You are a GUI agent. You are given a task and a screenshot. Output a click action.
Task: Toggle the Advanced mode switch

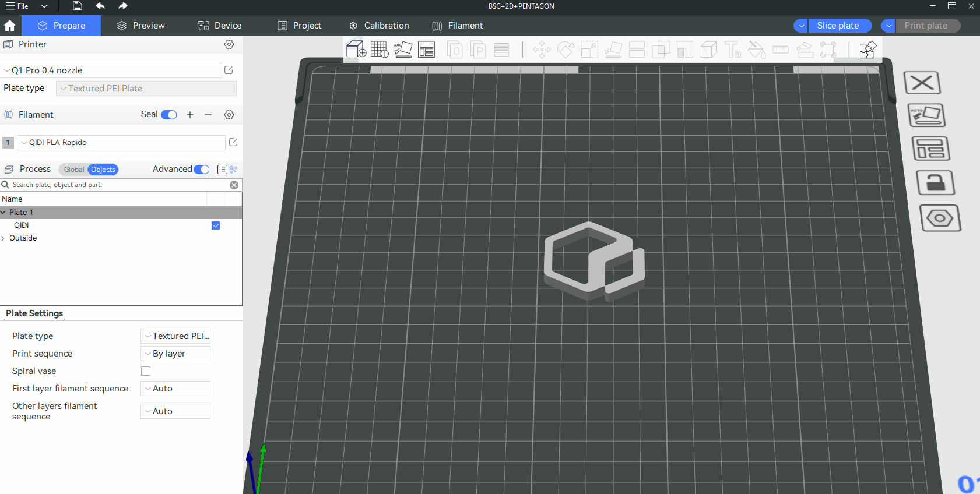202,170
